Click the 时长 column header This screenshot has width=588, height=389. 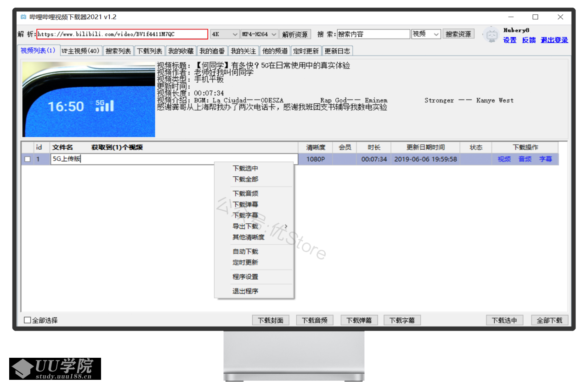374,147
